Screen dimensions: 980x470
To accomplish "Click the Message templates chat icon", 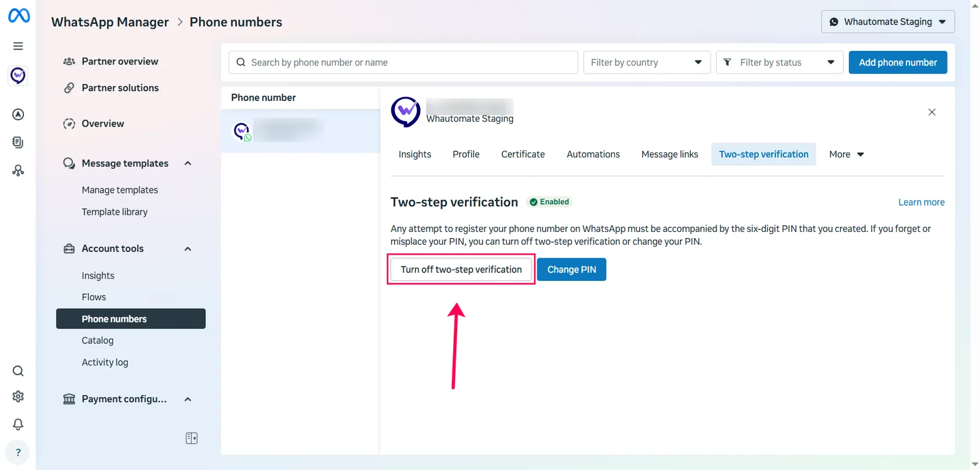I will click(69, 163).
